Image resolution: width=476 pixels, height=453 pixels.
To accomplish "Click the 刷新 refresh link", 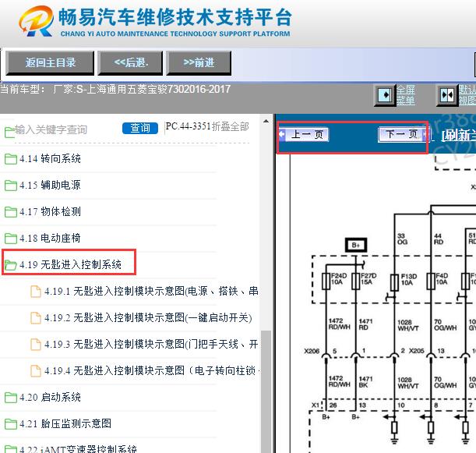I will click(x=458, y=135).
